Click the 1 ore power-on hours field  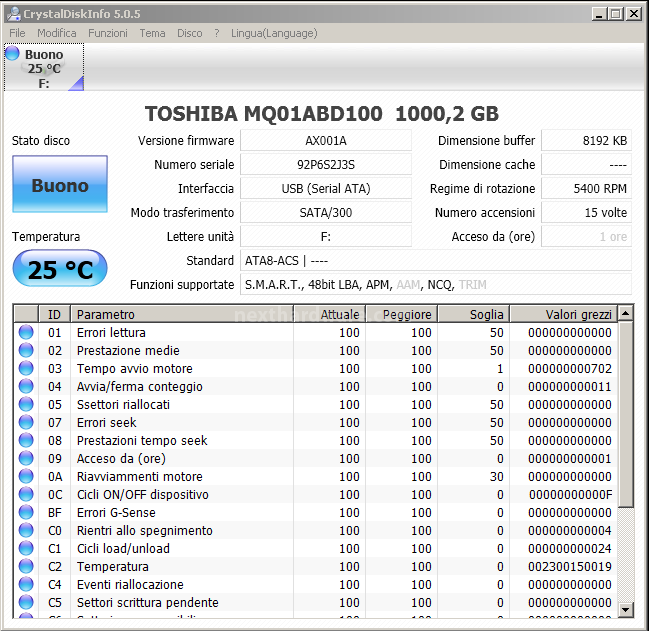pyautogui.click(x=587, y=237)
